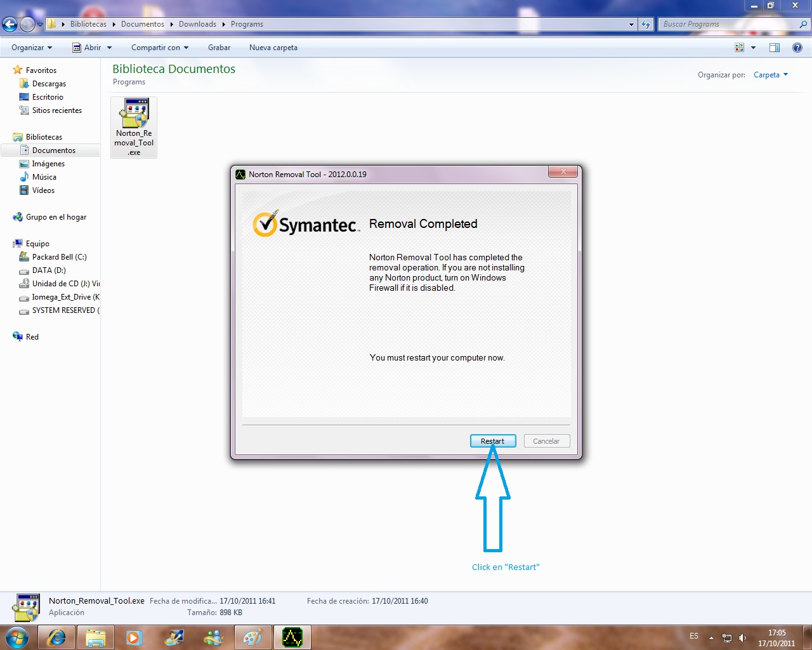Click Programs in the address breadcrumb
Image resolution: width=812 pixels, height=650 pixels.
click(x=247, y=24)
